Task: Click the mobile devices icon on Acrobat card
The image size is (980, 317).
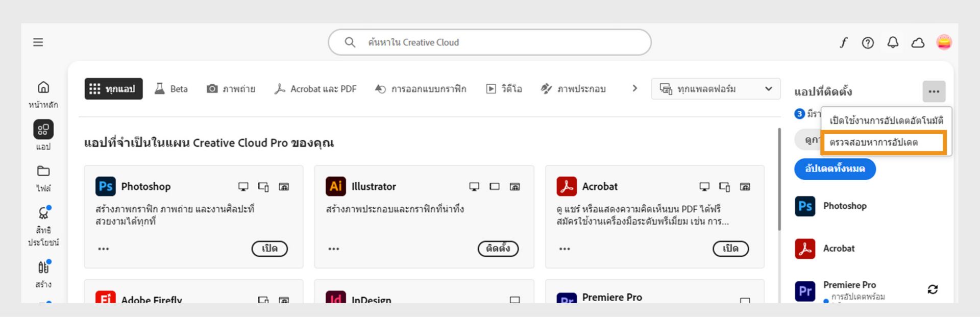Action: [x=725, y=187]
